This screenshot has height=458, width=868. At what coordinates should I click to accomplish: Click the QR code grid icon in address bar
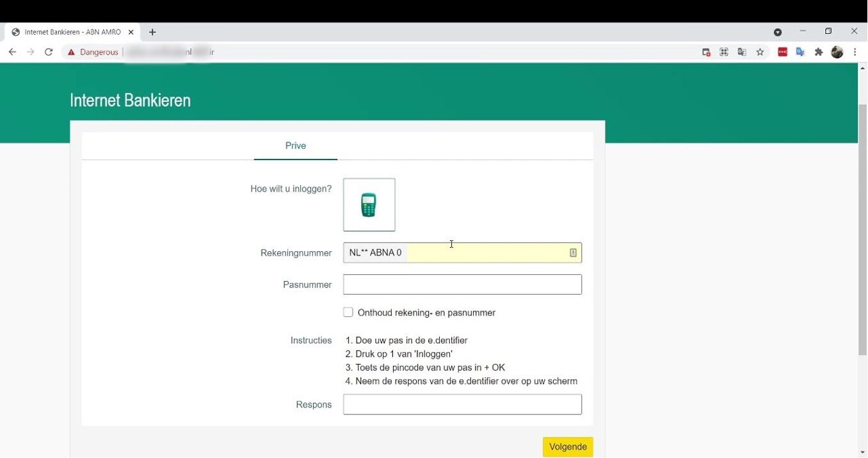pos(724,53)
